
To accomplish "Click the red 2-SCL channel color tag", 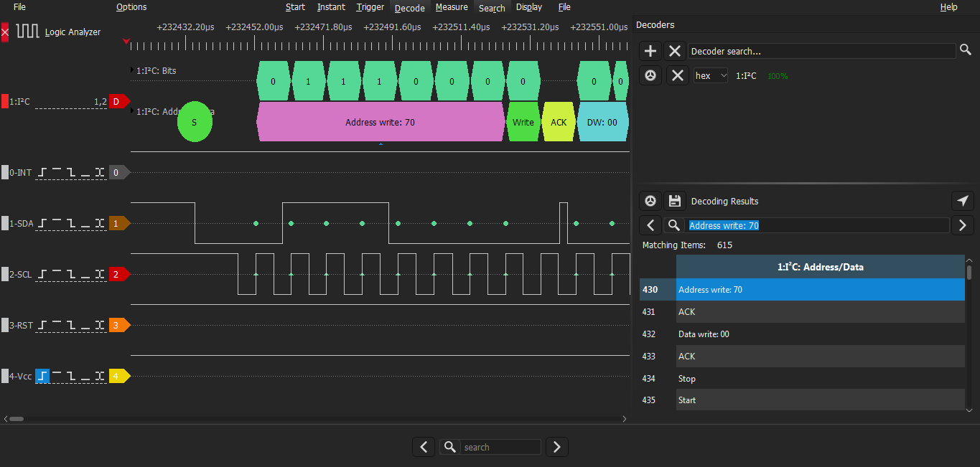I will tap(118, 274).
